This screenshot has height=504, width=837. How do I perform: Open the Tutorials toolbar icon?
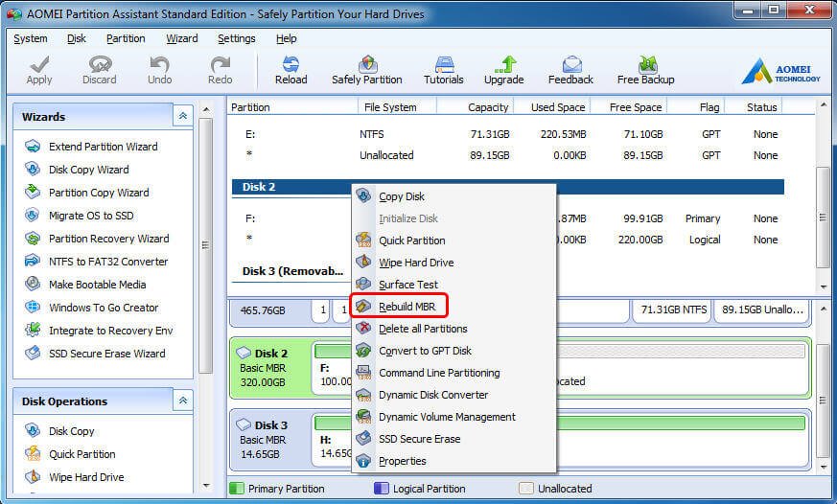click(444, 70)
